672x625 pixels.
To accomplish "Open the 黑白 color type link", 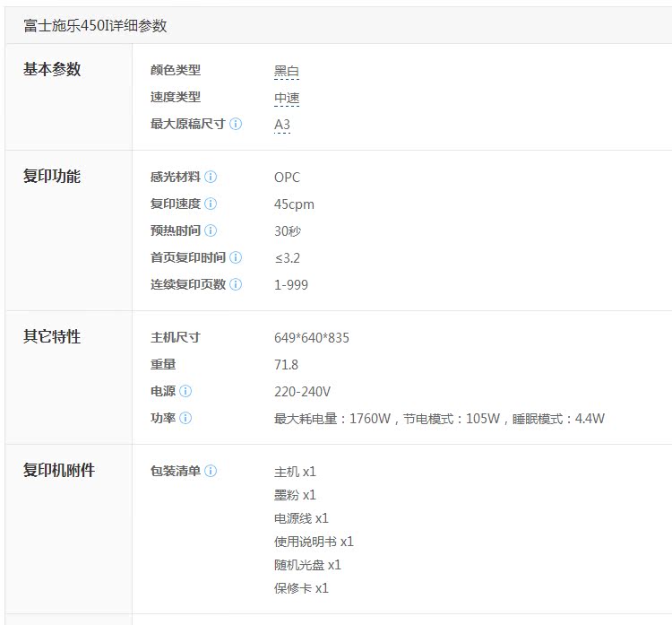I will [x=287, y=71].
